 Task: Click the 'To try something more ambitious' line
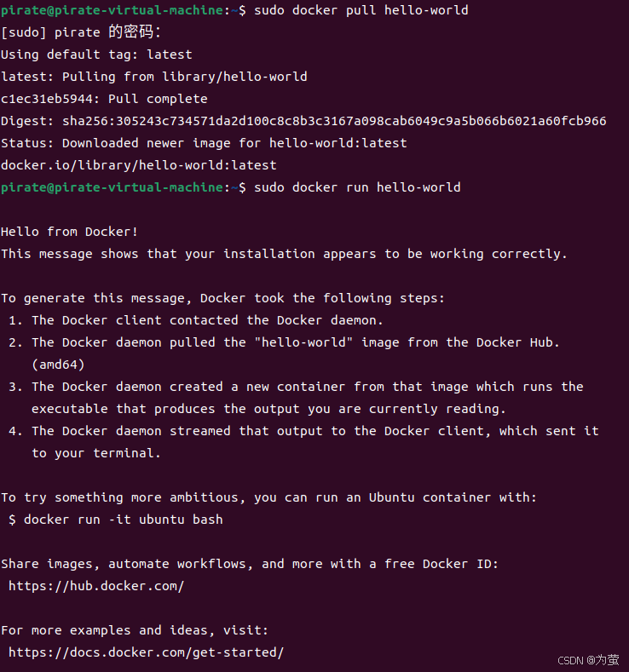tap(268, 497)
